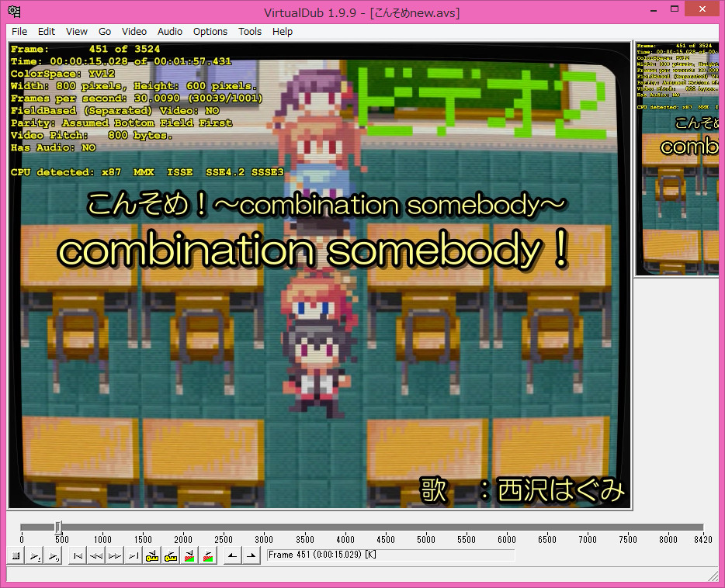Viewport: 725px width, 588px height.
Task: Click the frame position field showing Frame 451
Action: [x=390, y=555]
